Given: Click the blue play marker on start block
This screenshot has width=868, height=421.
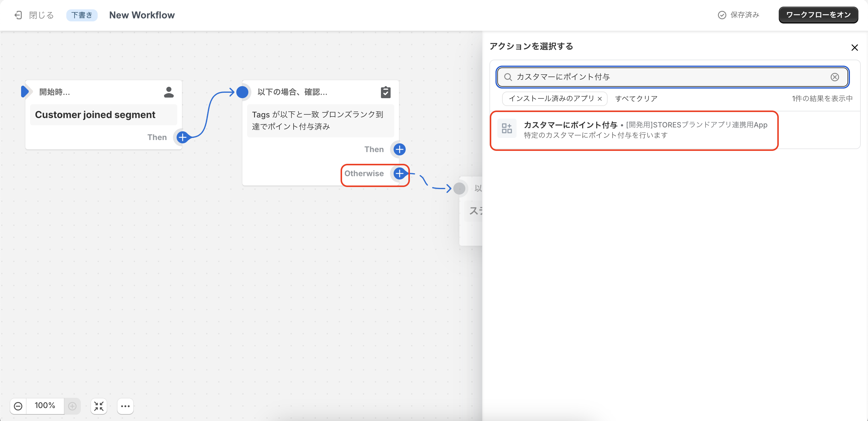Looking at the screenshot, I should pos(25,92).
